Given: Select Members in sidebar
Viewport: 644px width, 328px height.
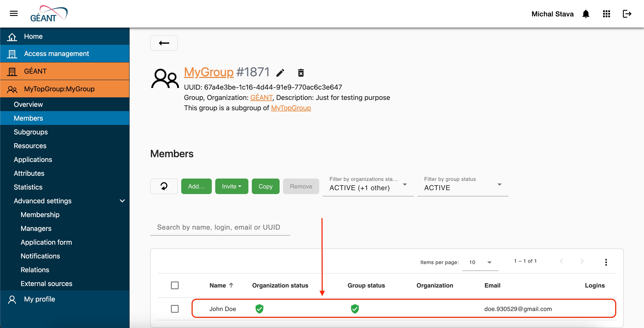Looking at the screenshot, I should click(65, 118).
